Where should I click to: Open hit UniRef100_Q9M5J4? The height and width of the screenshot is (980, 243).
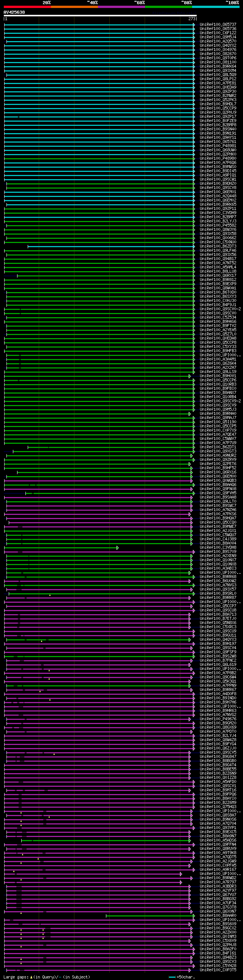tap(218, 37)
